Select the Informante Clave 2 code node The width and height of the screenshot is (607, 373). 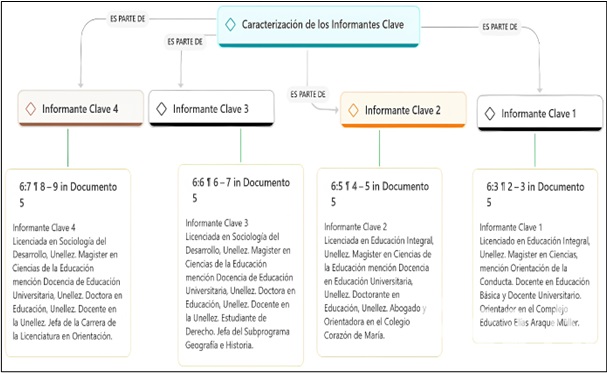[403, 110]
